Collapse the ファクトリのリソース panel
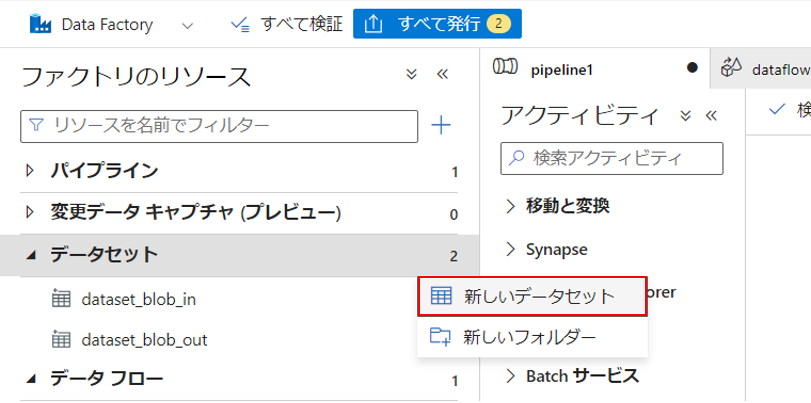Image resolution: width=811 pixels, height=403 pixels. tap(442, 75)
